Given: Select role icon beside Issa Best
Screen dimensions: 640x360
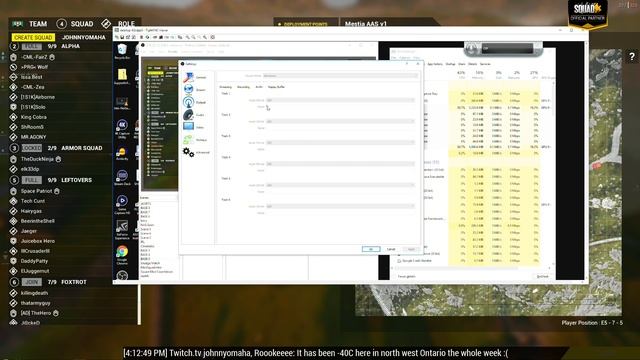Looking at the screenshot, I should point(13,77).
